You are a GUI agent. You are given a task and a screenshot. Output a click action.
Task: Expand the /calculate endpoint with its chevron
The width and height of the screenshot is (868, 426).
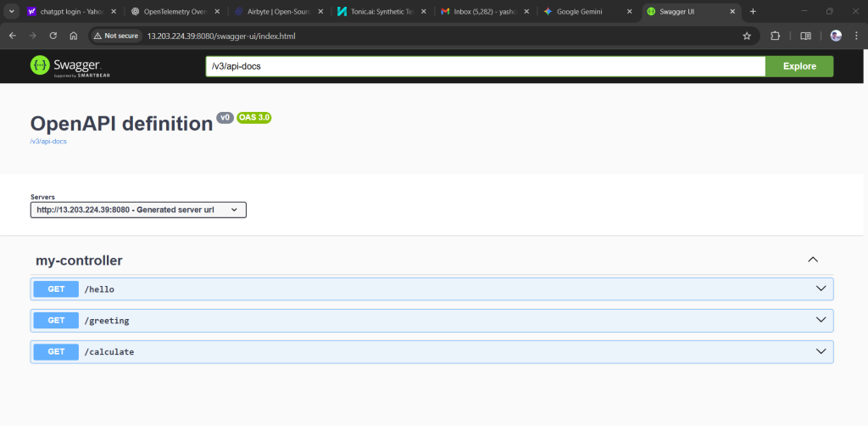(x=821, y=351)
